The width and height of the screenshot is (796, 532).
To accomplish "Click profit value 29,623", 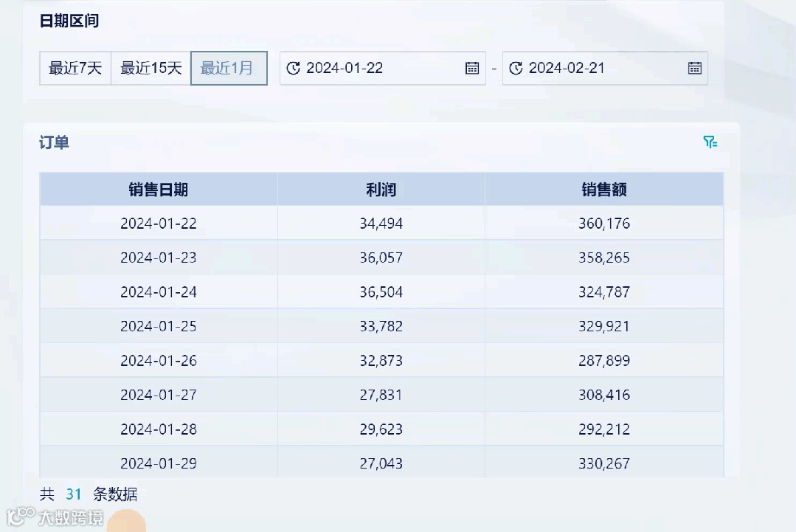I will pos(381,429).
